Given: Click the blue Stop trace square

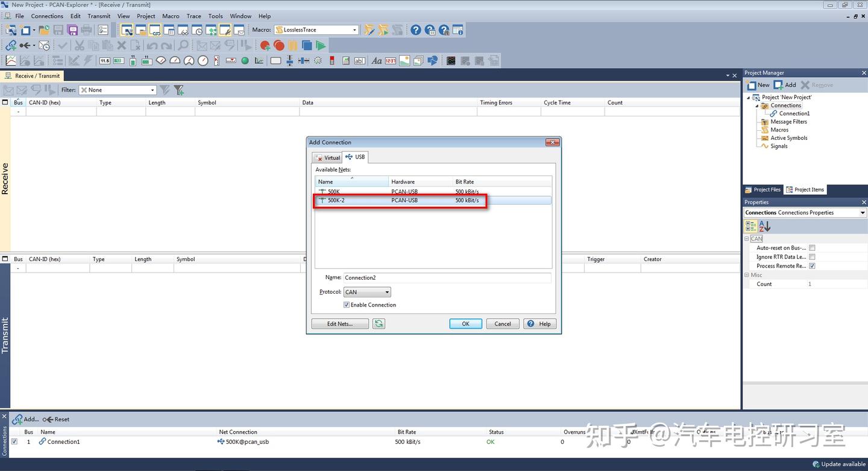Looking at the screenshot, I should point(307,45).
